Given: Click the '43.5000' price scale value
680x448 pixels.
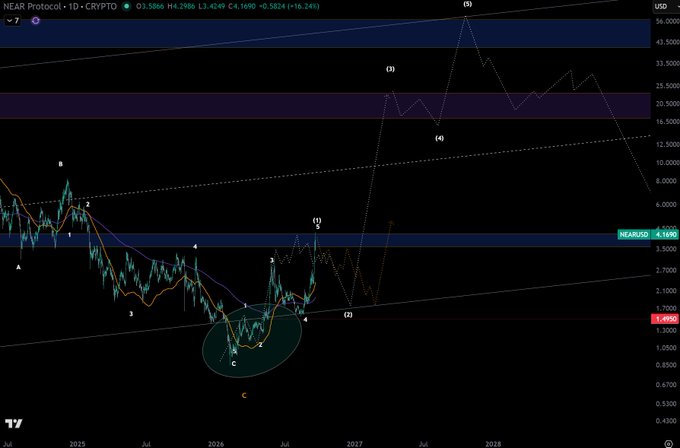Looking at the screenshot, I should (667, 41).
